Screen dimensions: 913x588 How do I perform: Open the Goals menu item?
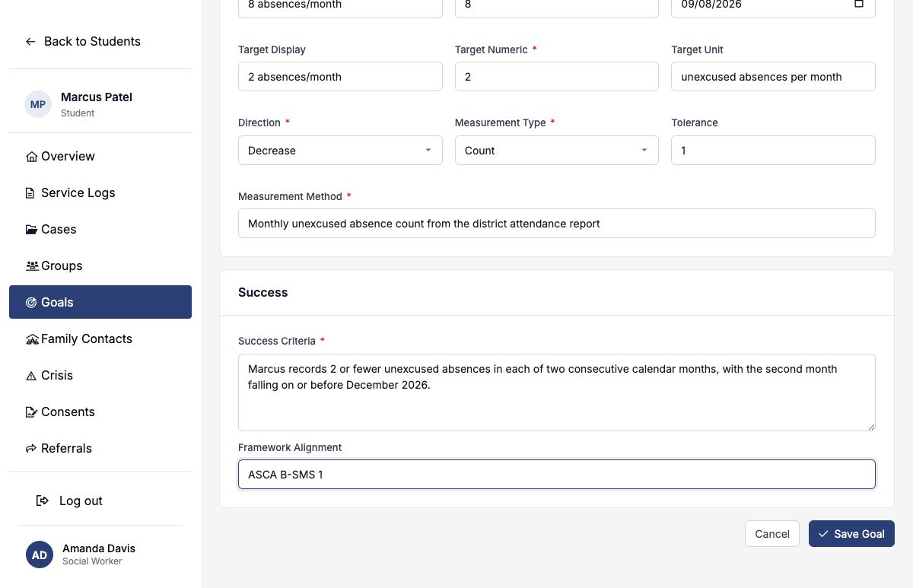pos(100,302)
